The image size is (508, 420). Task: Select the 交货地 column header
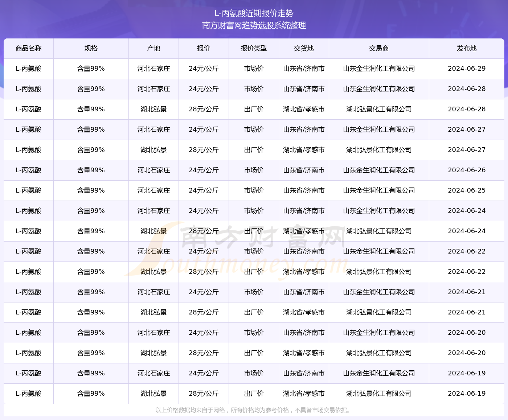coord(304,48)
